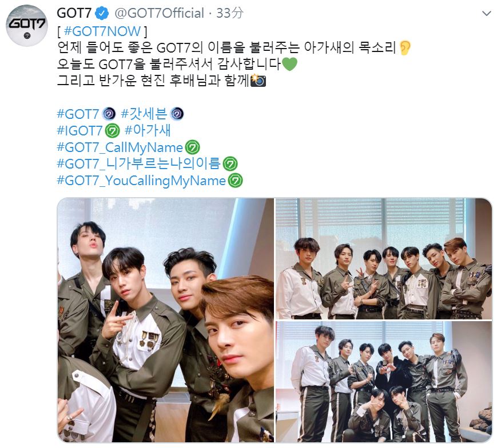Click the dark blue emoji after #GOT7
Viewport: 501px width, 448px height.
click(x=109, y=114)
